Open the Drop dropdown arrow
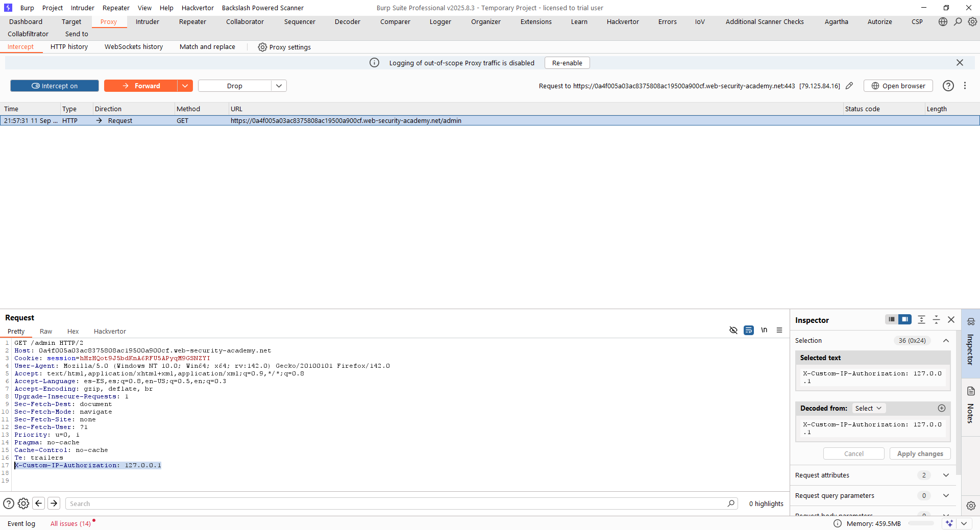Image resolution: width=980 pixels, height=530 pixels. point(279,86)
